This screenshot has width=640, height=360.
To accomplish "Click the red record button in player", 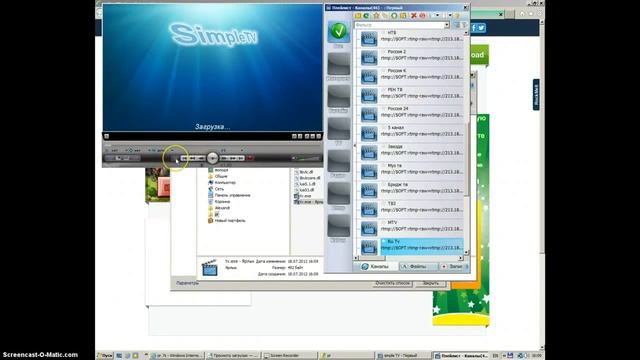I will [250, 158].
